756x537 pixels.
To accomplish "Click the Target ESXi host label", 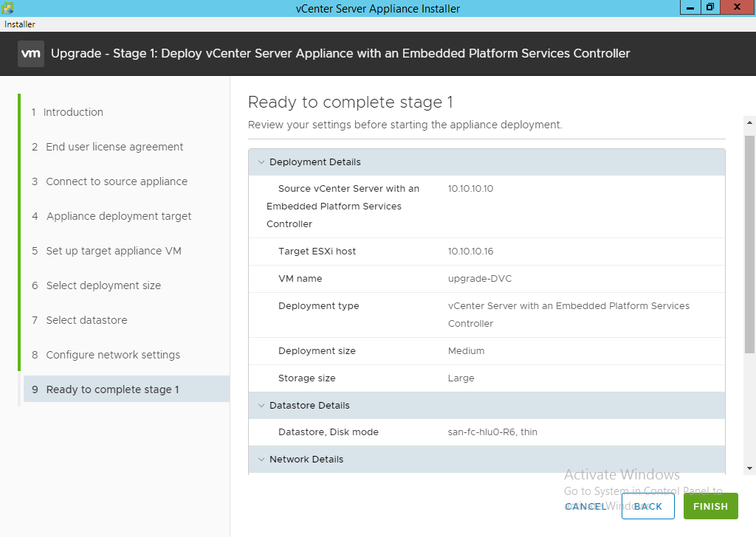I will click(x=317, y=252).
